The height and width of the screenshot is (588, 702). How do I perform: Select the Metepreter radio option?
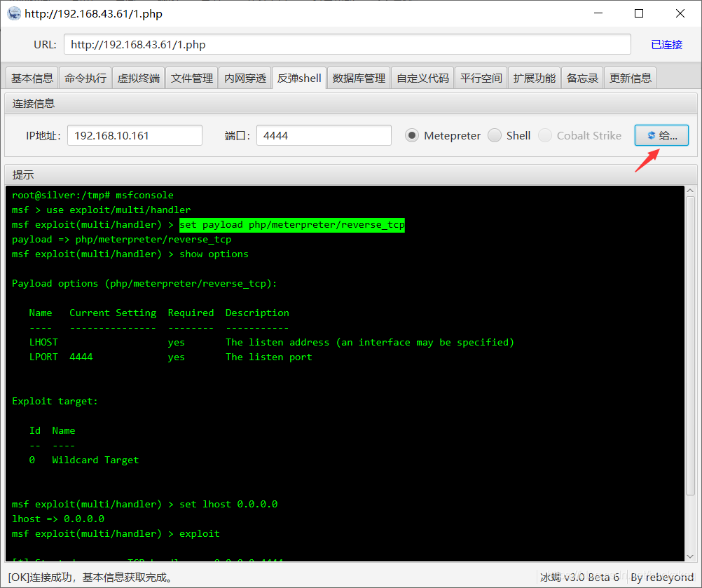[x=442, y=135]
